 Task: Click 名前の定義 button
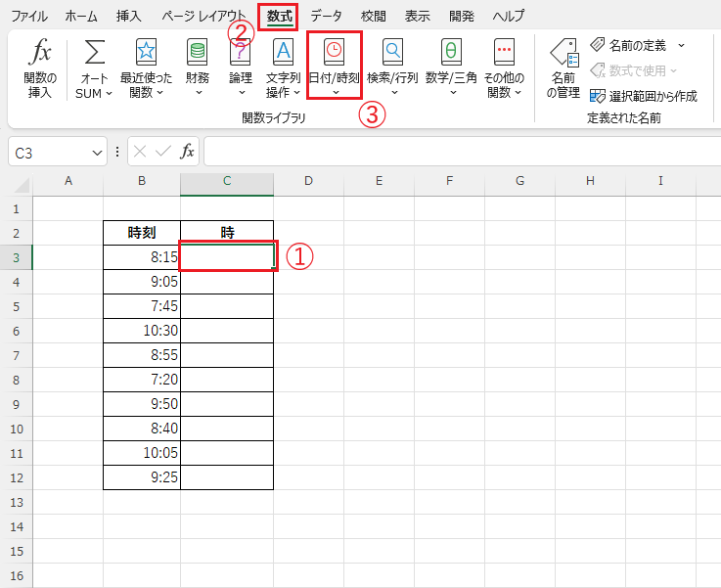point(629,46)
